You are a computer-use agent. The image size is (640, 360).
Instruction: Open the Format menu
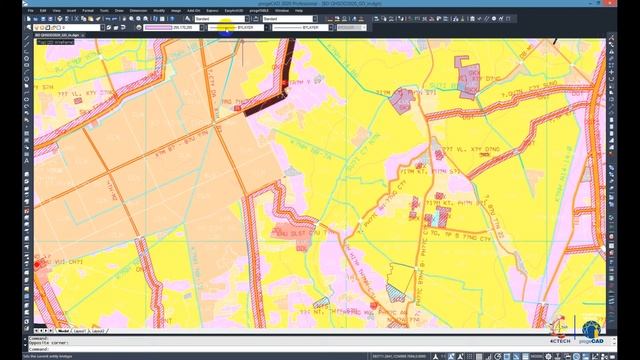pos(88,11)
